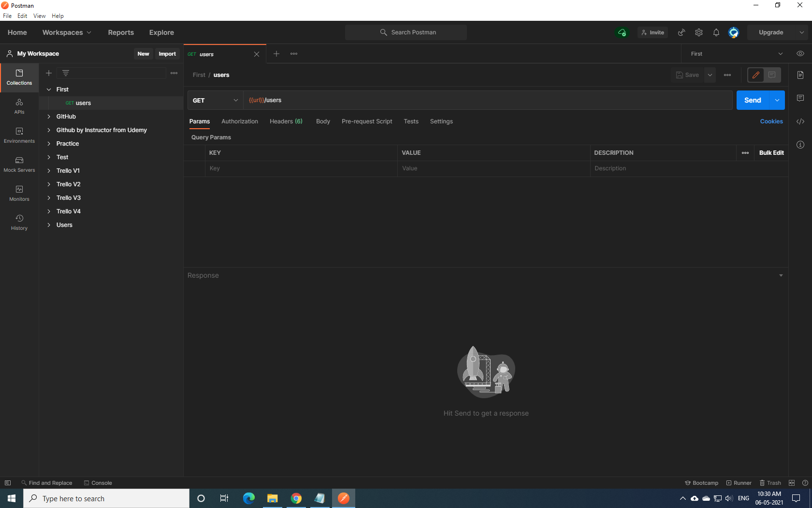Click the sync status cloud icon

(622, 32)
